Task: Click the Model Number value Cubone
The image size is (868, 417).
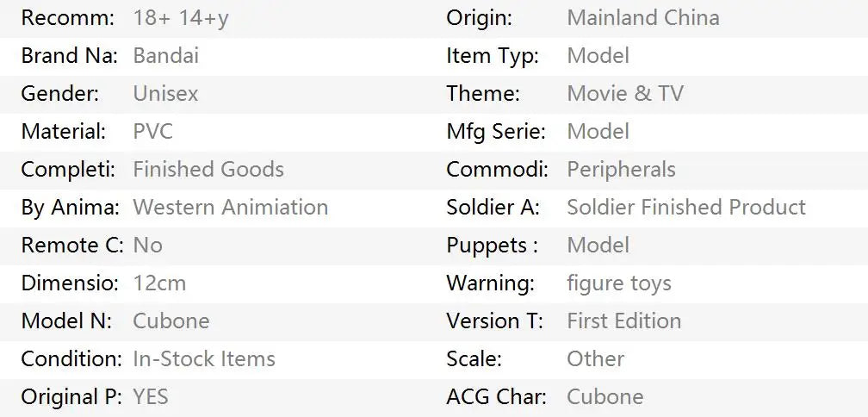Action: point(170,321)
